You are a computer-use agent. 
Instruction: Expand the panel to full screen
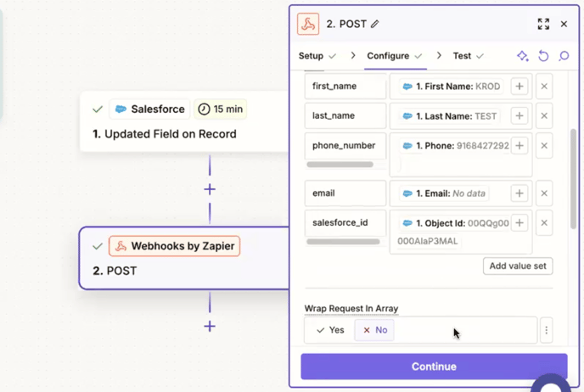point(543,25)
